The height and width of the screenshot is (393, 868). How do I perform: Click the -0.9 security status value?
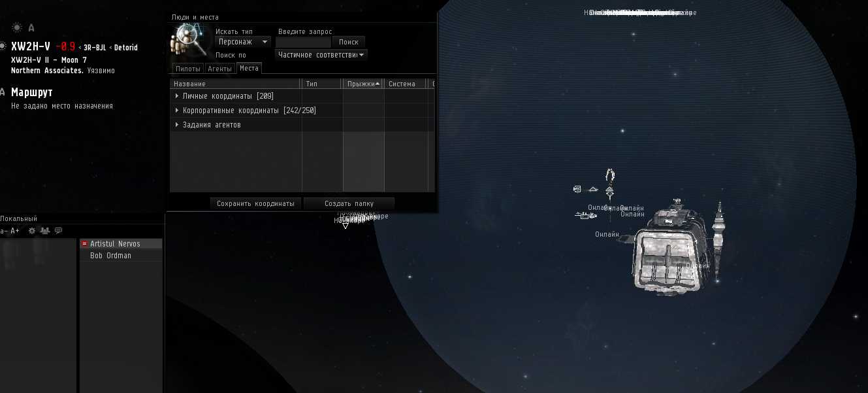click(x=65, y=46)
